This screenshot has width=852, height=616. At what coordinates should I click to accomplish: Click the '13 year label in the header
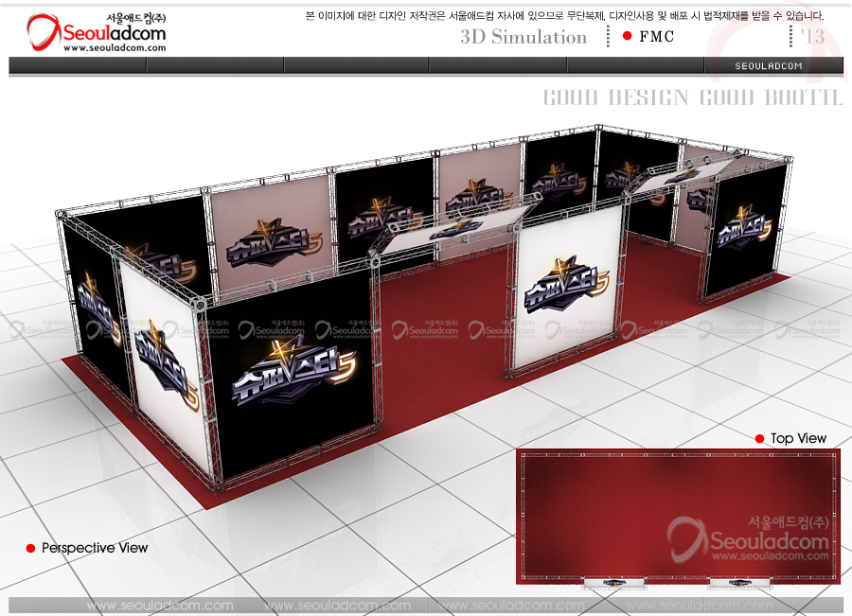coord(811,37)
